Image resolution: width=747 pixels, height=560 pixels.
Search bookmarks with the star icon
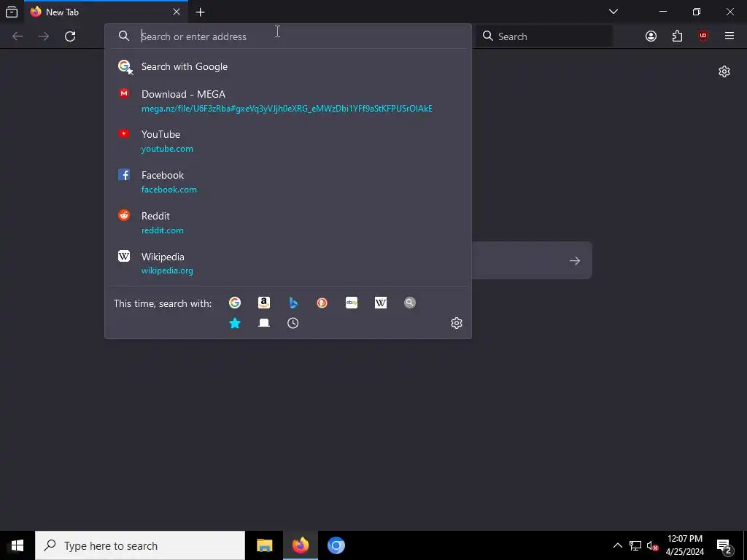click(x=235, y=323)
